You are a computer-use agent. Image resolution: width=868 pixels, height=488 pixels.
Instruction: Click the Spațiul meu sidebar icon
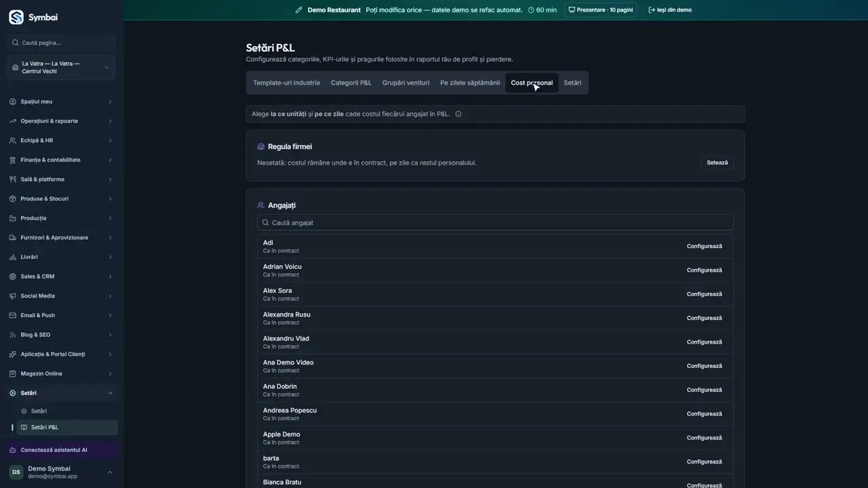(13, 102)
